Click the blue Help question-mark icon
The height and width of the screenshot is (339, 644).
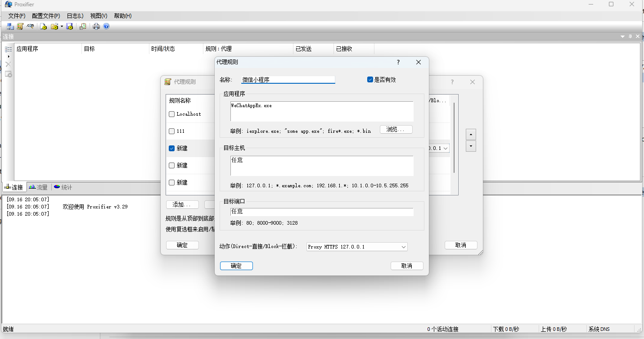point(106,27)
